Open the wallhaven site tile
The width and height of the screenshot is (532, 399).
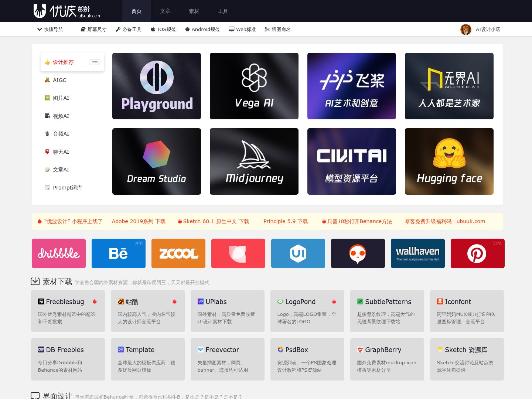coord(418,253)
